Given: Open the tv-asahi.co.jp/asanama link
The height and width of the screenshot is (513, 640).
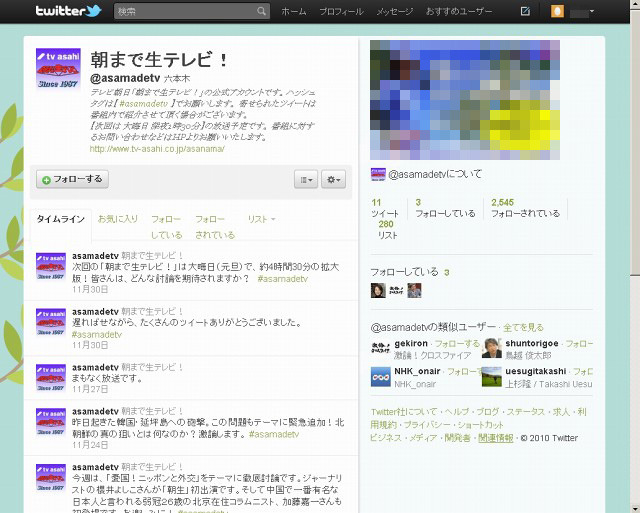Looking at the screenshot, I should tap(157, 149).
